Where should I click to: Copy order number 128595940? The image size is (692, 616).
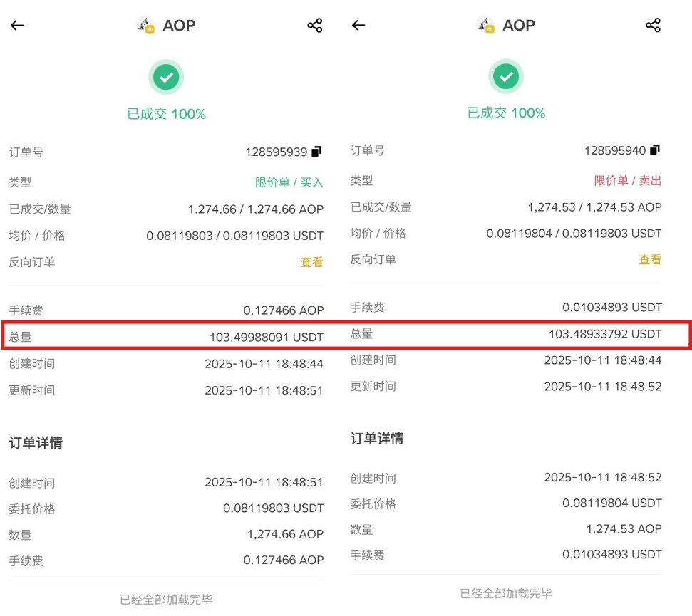[655, 150]
